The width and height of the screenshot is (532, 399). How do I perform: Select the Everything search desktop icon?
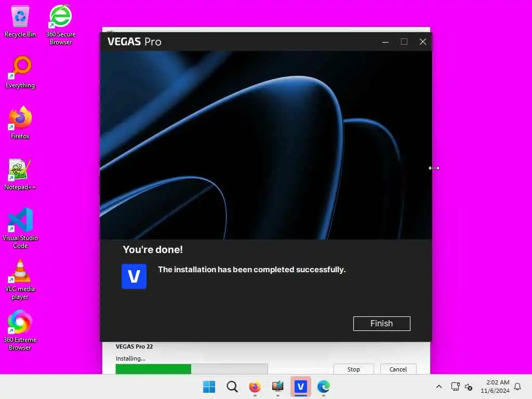[20, 72]
